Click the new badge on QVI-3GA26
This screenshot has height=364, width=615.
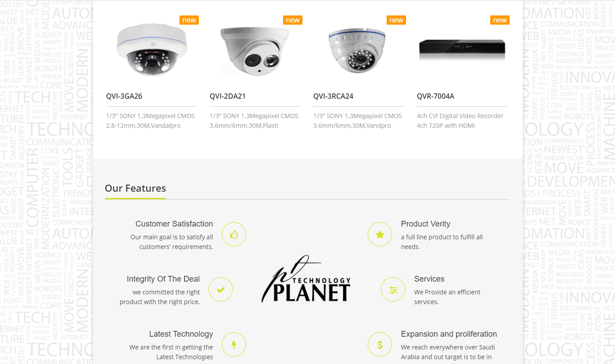[x=189, y=20]
